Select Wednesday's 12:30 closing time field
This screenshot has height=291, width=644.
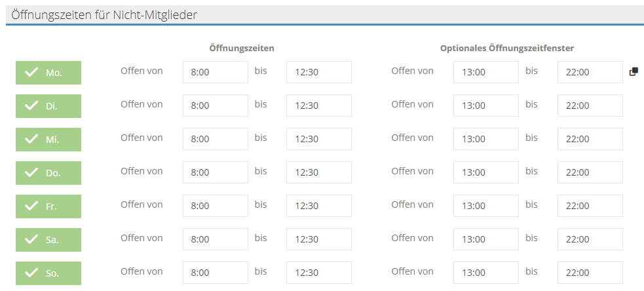click(x=318, y=139)
